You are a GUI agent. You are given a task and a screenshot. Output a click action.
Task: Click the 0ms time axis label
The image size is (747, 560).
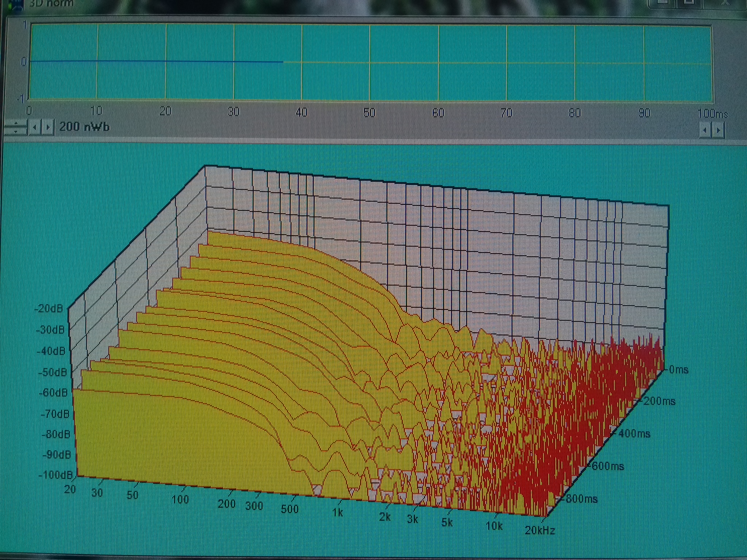(x=678, y=370)
